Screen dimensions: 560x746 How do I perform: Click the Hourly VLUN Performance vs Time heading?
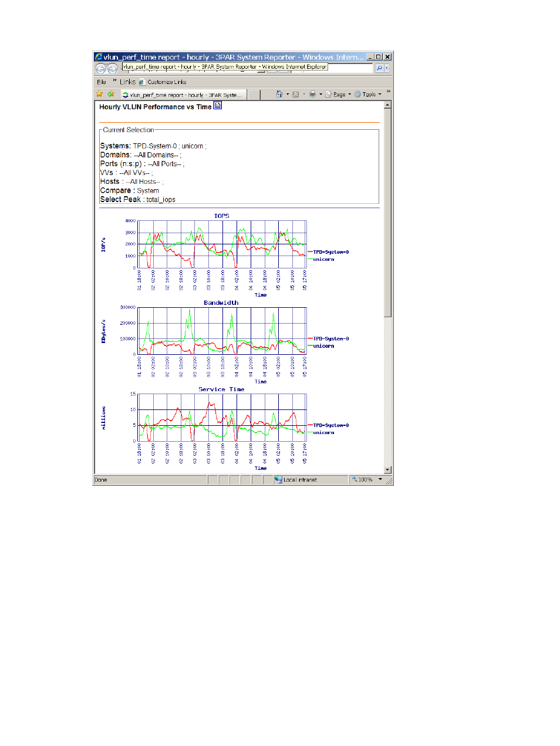coord(155,107)
